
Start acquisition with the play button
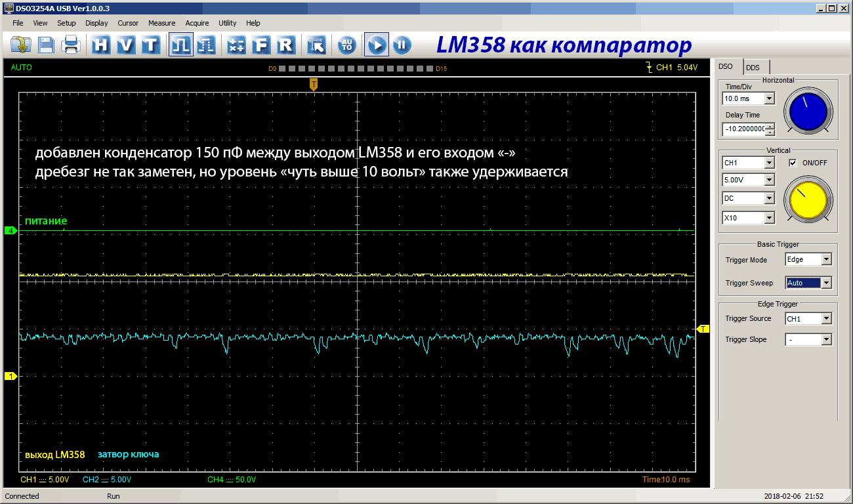point(376,45)
